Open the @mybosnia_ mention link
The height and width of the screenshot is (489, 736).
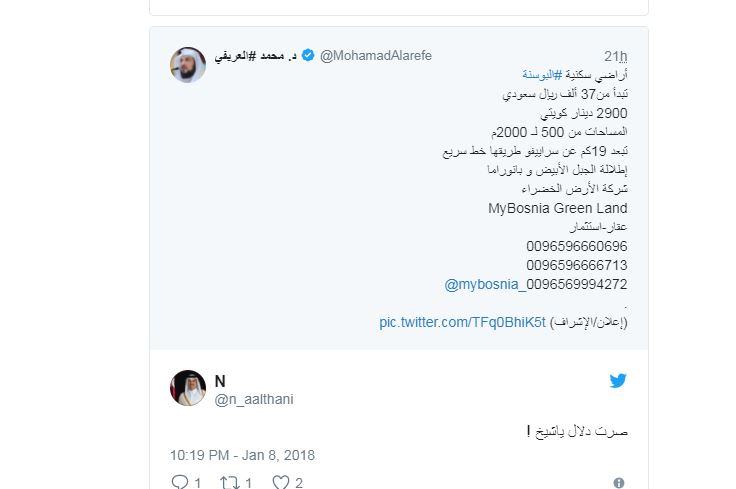(484, 284)
